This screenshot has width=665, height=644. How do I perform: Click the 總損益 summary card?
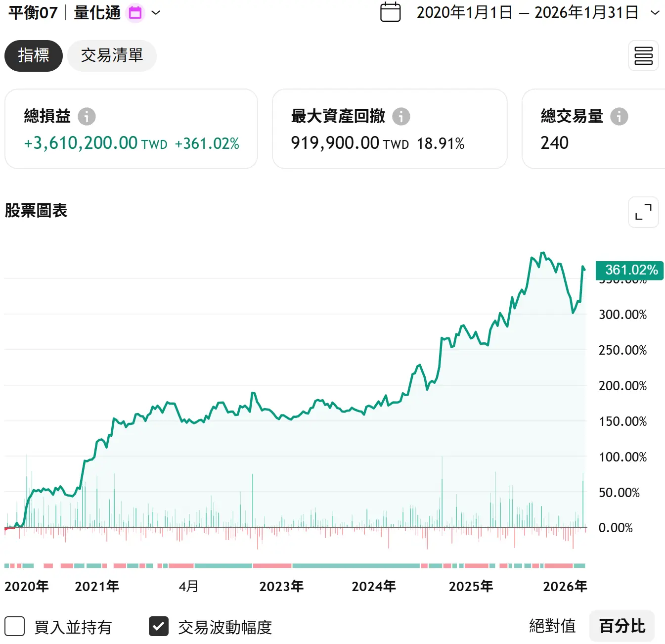pos(131,129)
